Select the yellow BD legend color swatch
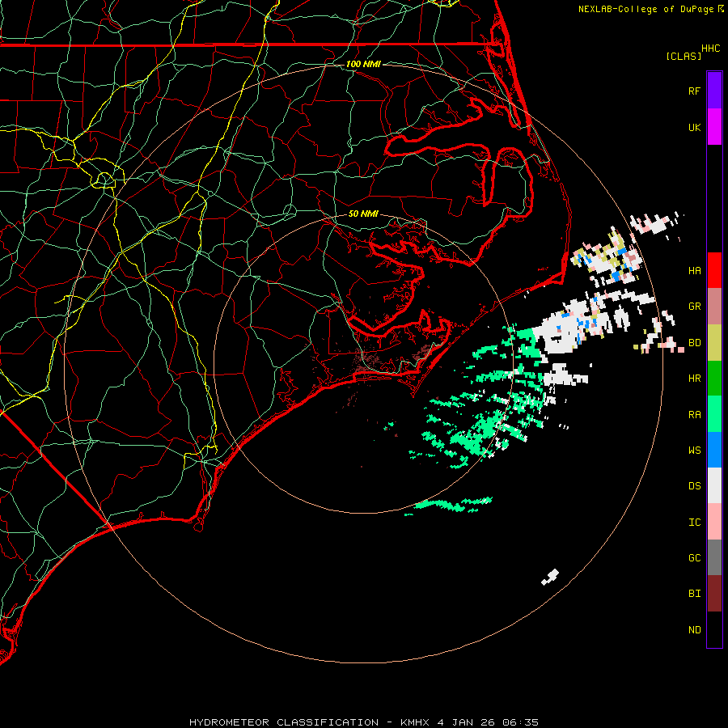This screenshot has height=728, width=728. pos(714,343)
